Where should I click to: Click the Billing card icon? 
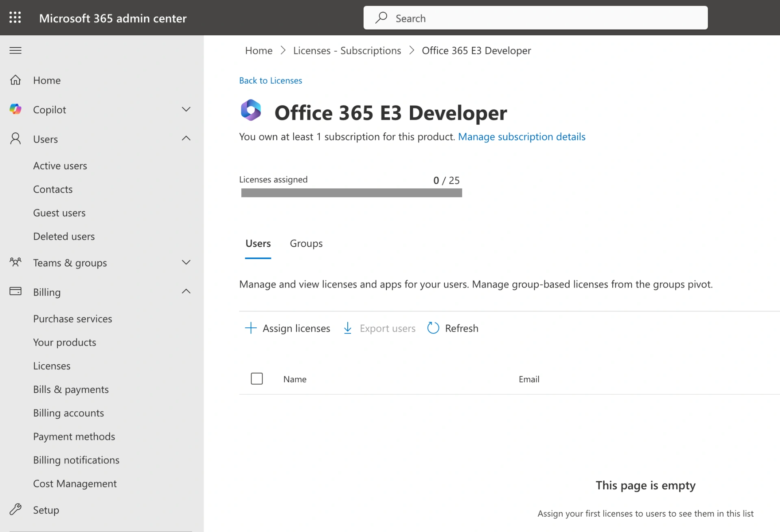15,292
